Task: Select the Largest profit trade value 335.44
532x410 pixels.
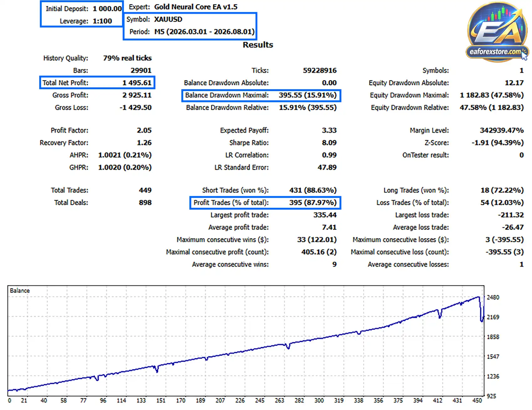Action: click(325, 215)
